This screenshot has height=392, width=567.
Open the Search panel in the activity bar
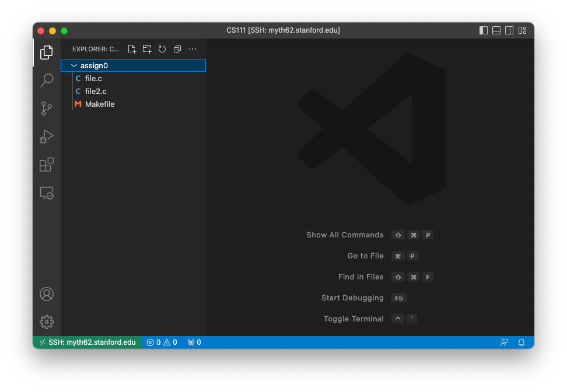47,80
